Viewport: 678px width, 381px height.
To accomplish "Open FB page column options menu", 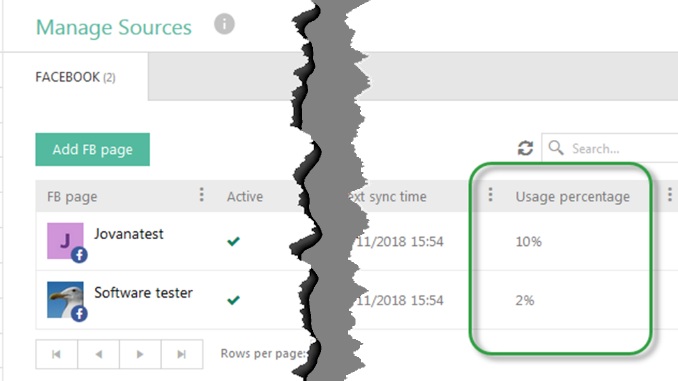I will [x=201, y=195].
